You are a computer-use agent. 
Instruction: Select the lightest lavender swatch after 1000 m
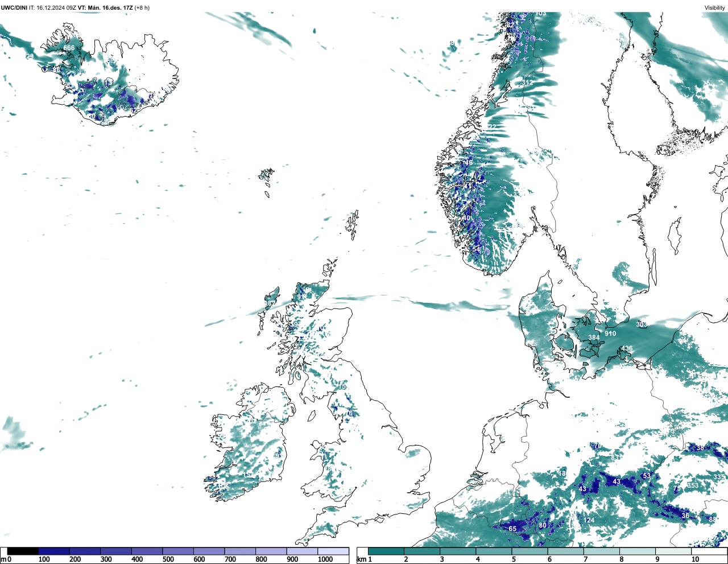coord(333,551)
